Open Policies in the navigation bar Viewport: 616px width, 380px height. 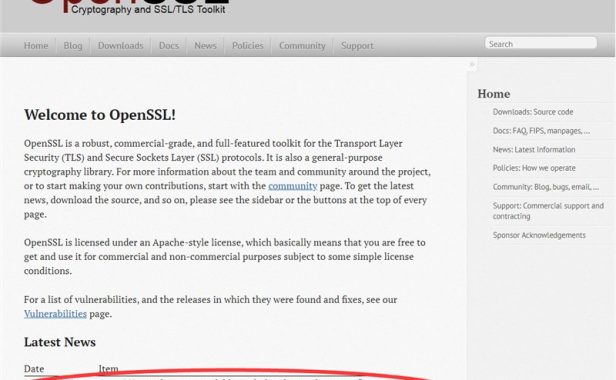248,46
